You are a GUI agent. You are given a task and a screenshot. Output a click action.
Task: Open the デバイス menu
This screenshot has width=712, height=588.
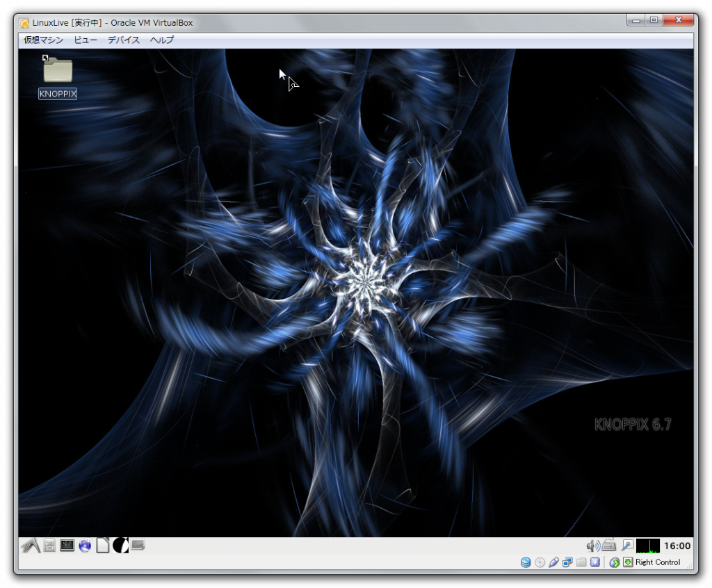point(124,40)
